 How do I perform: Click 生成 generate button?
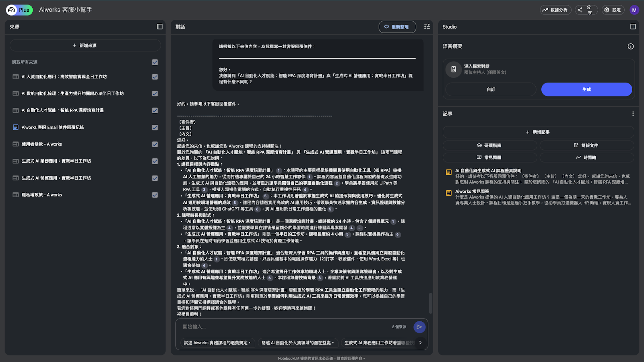(586, 89)
